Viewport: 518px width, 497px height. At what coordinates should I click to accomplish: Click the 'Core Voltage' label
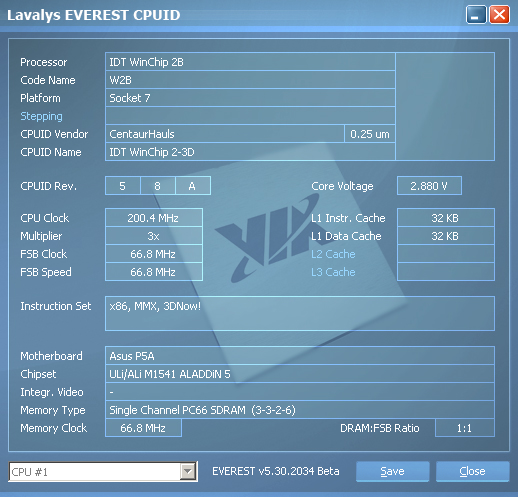[x=342, y=186]
